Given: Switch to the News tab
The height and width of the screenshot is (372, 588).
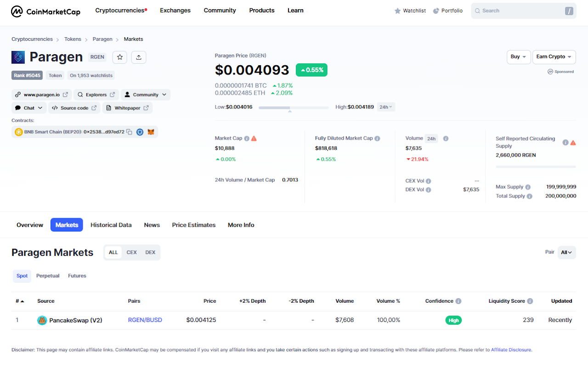Looking at the screenshot, I should [x=152, y=225].
